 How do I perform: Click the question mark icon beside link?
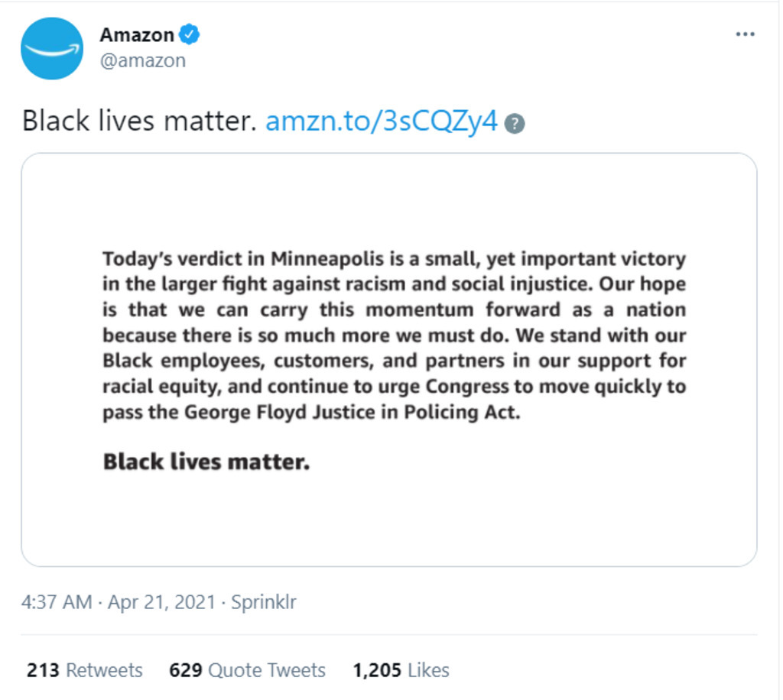click(x=516, y=123)
